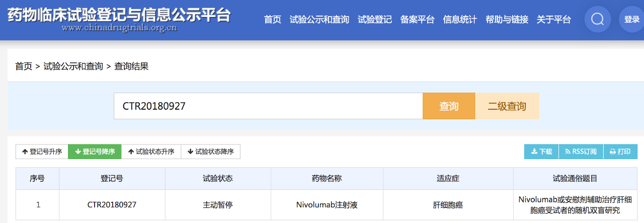
Task: Click the 主动暂停 status cell
Action: click(218, 205)
